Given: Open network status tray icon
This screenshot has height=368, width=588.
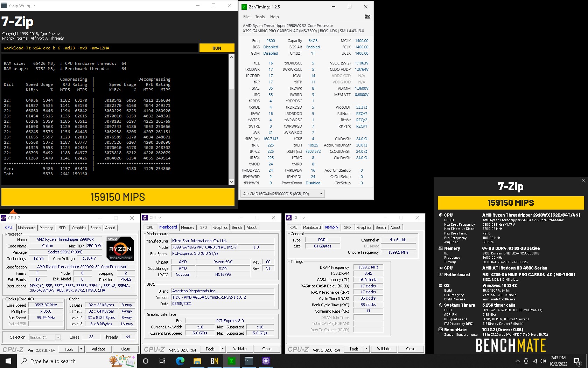Looking at the screenshot, I should pos(534,361).
